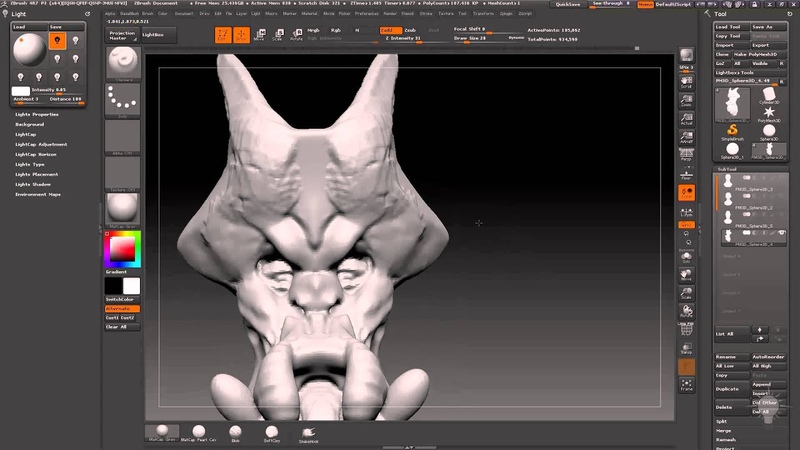The height and width of the screenshot is (450, 800).
Task: Expand the Lights Type section
Action: click(x=30, y=164)
